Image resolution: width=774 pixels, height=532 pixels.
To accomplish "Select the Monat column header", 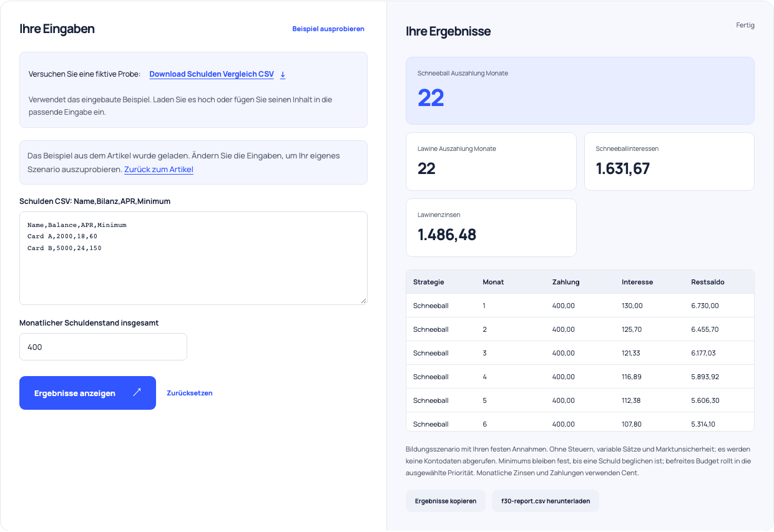I will tap(493, 282).
